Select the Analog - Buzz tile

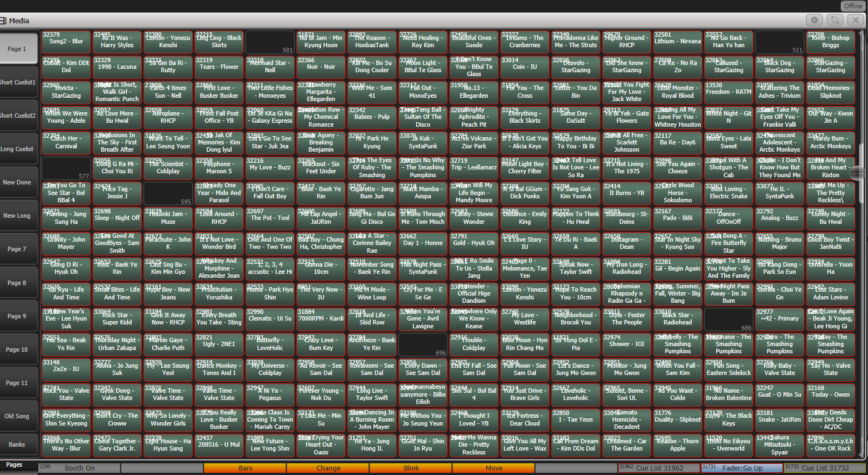[780, 219]
